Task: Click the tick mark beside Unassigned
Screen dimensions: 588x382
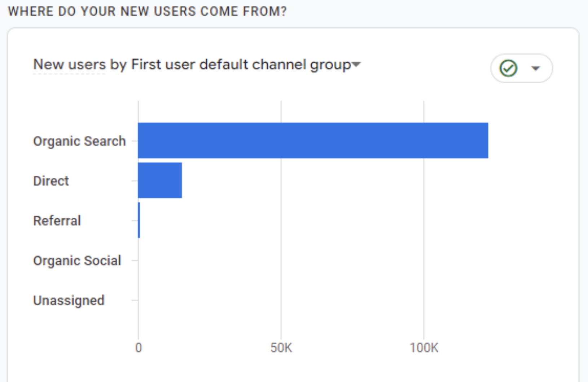Action: tap(135, 300)
